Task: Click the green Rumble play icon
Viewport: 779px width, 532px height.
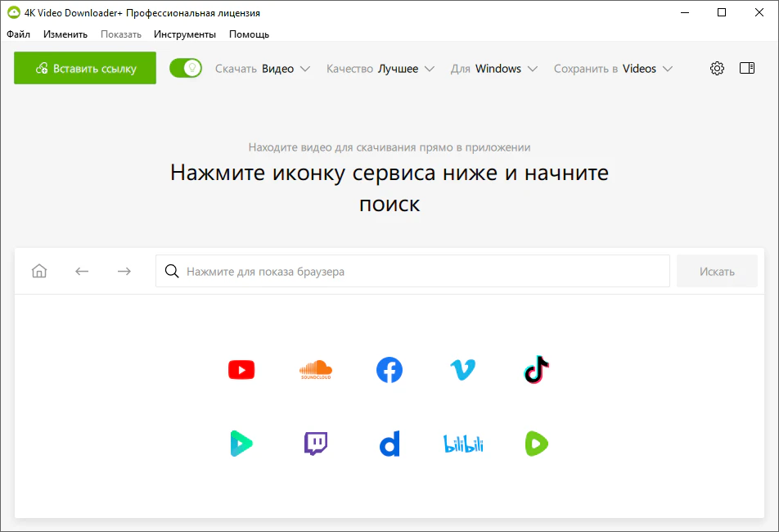Action: coord(536,444)
